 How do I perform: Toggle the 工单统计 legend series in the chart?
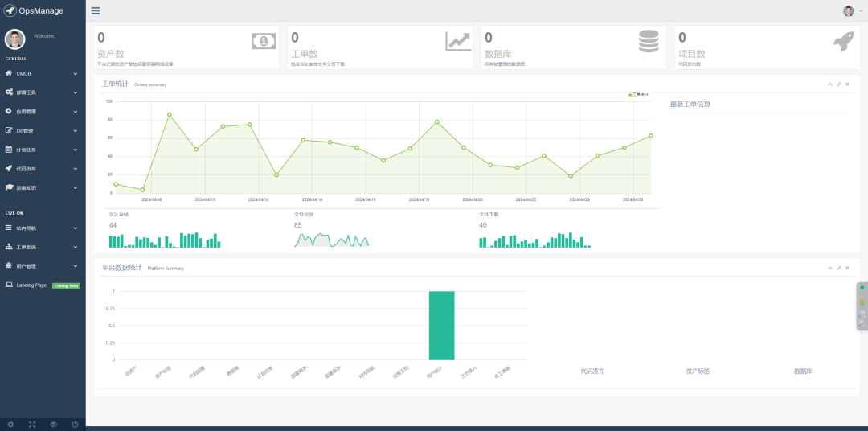point(638,95)
